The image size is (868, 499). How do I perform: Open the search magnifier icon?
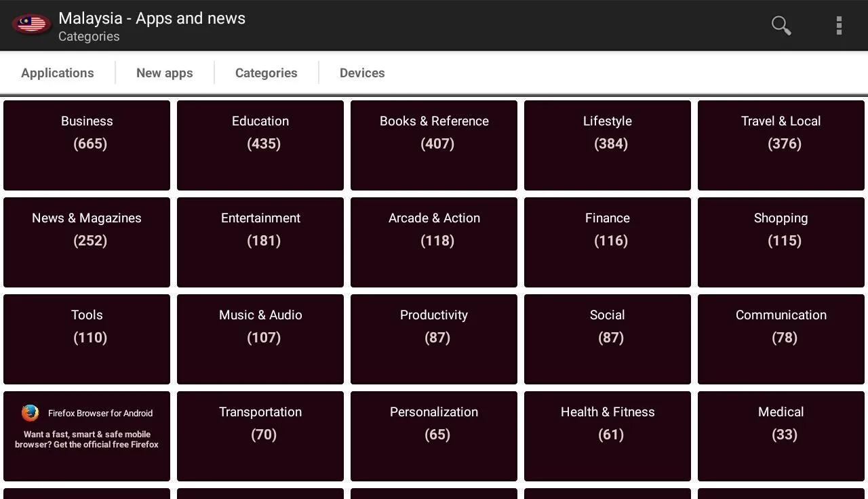[781, 26]
